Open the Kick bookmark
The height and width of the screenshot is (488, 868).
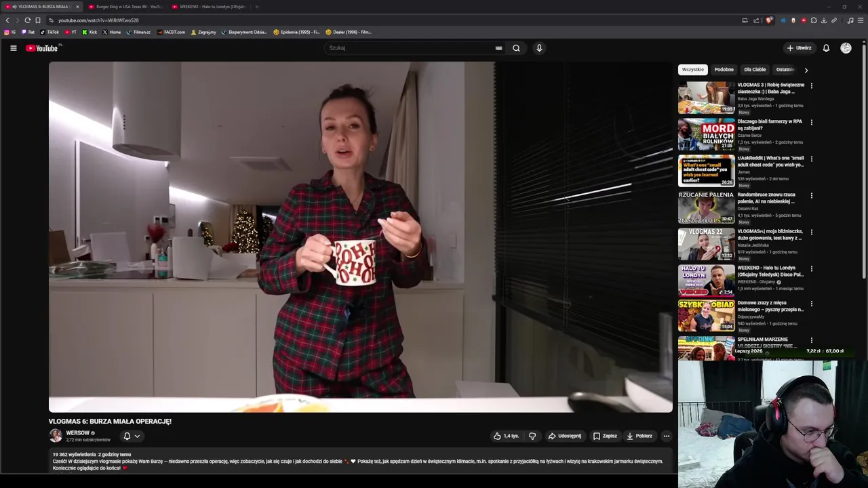coord(90,32)
